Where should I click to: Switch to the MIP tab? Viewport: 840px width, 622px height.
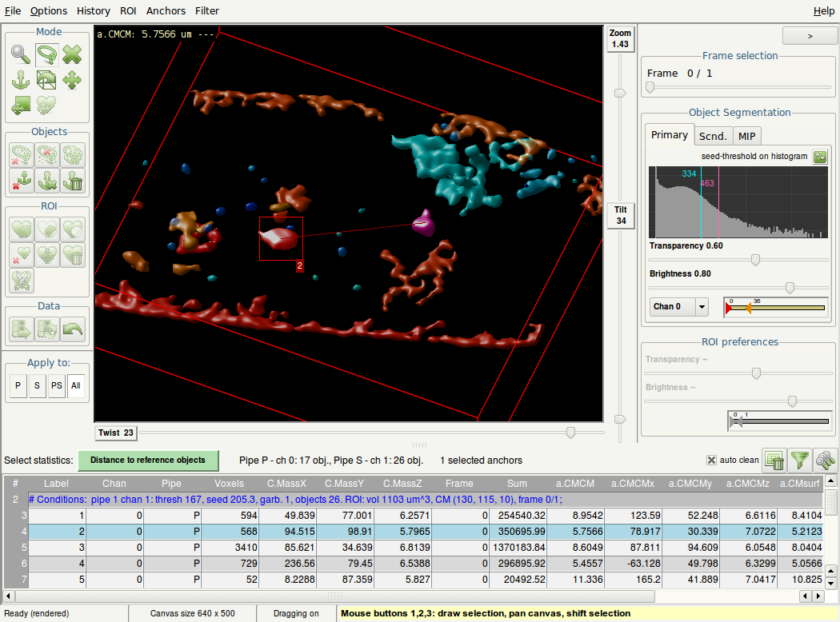click(x=747, y=136)
